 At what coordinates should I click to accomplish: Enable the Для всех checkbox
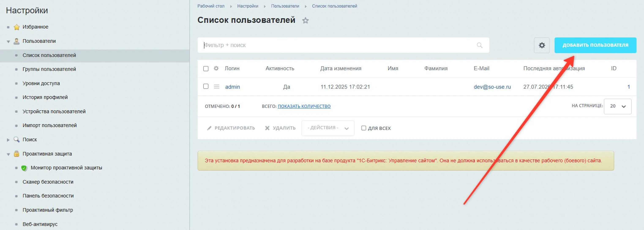363,128
